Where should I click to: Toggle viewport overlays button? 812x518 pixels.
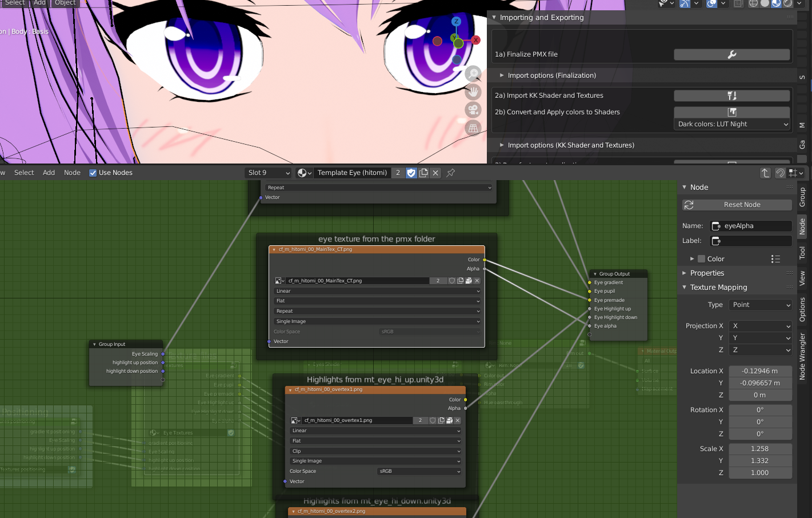point(711,3)
